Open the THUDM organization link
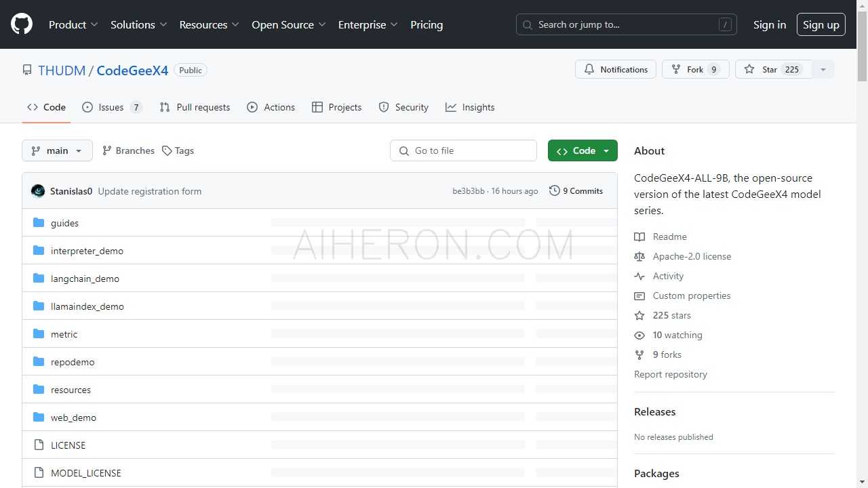The height and width of the screenshot is (488, 868). point(62,70)
